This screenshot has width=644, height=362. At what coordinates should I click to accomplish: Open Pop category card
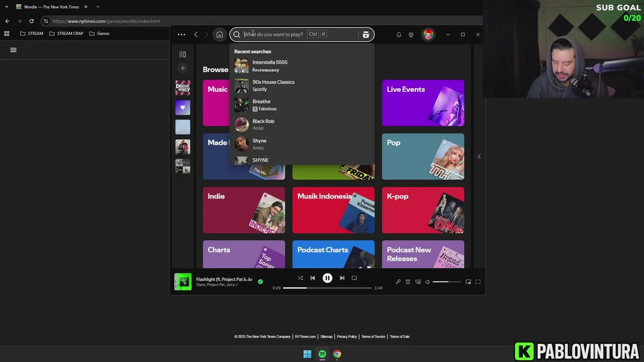(x=423, y=156)
